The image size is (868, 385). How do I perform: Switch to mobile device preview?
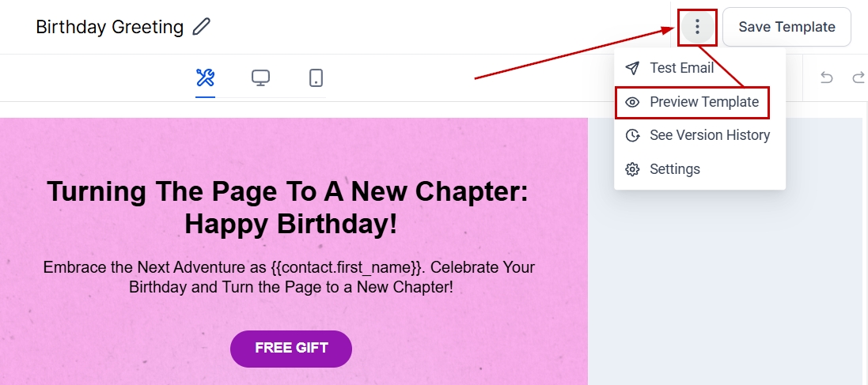coord(316,77)
